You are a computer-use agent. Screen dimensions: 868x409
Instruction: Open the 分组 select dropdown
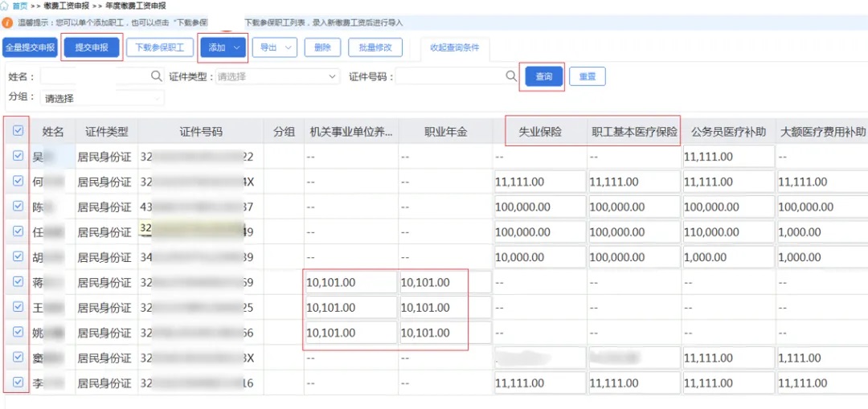tap(103, 98)
